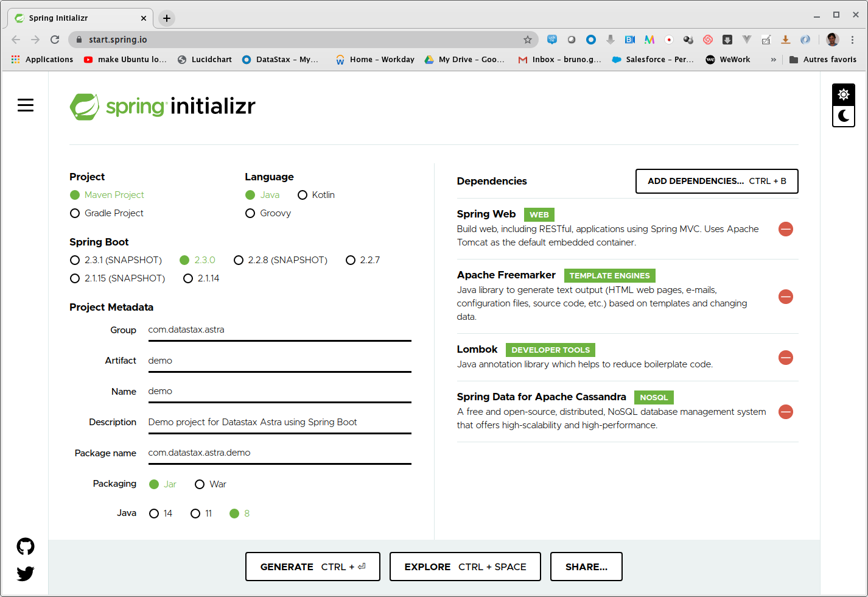Select Spring Boot 2.1.14
The image size is (868, 597).
coord(201,278)
